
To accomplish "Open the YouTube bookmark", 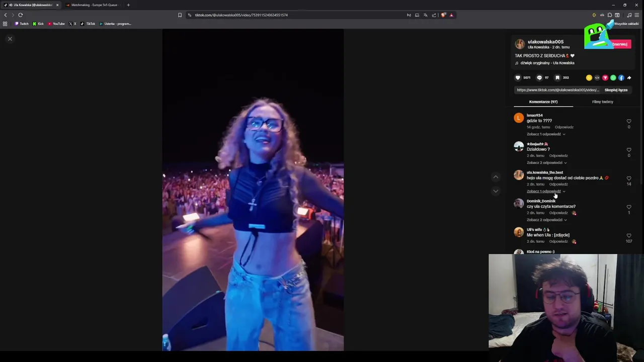I will pyautogui.click(x=56, y=24).
